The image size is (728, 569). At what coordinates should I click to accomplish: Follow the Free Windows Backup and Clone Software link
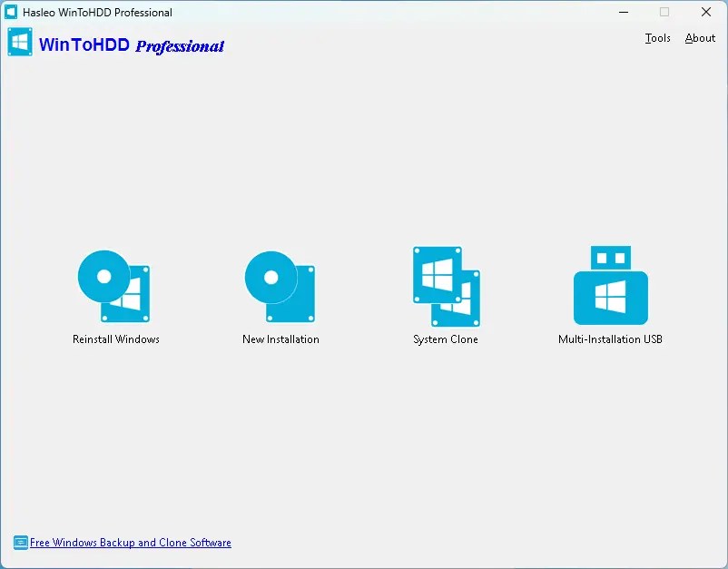point(131,543)
